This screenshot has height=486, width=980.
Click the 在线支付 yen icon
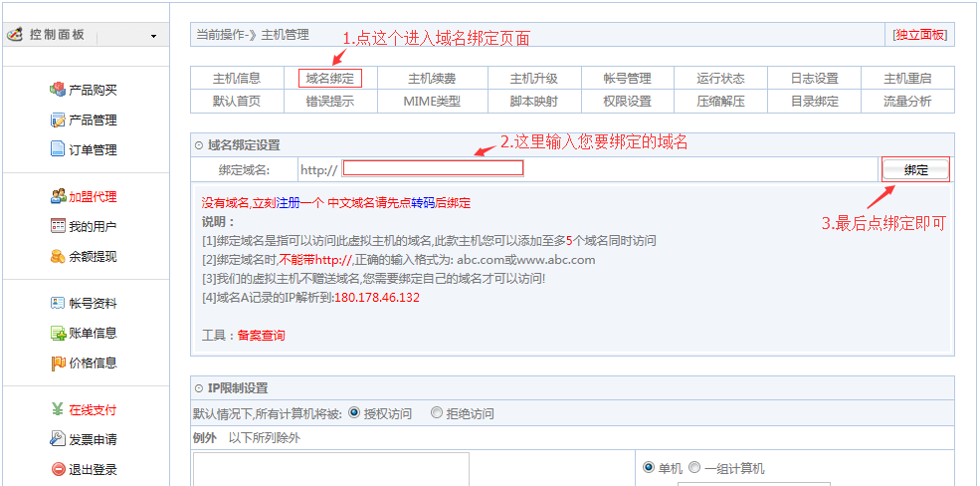click(58, 409)
